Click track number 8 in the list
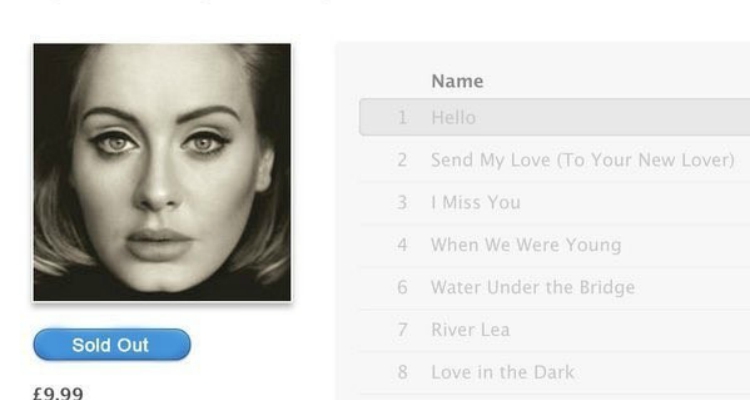Viewport: 750px width, 400px height. tap(402, 372)
